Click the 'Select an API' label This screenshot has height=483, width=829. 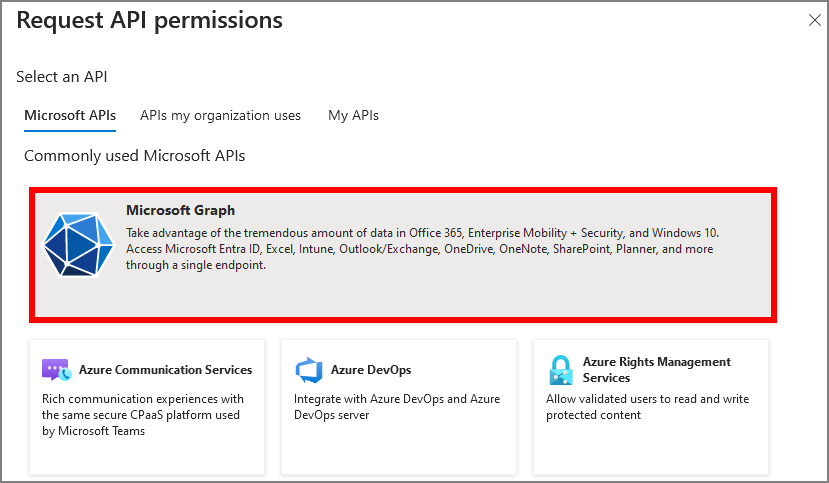tap(62, 77)
